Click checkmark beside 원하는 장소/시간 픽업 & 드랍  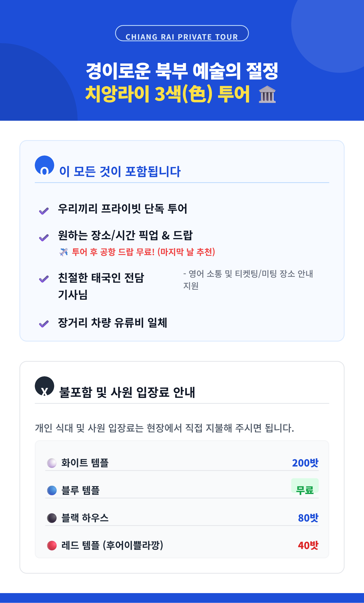click(44, 238)
